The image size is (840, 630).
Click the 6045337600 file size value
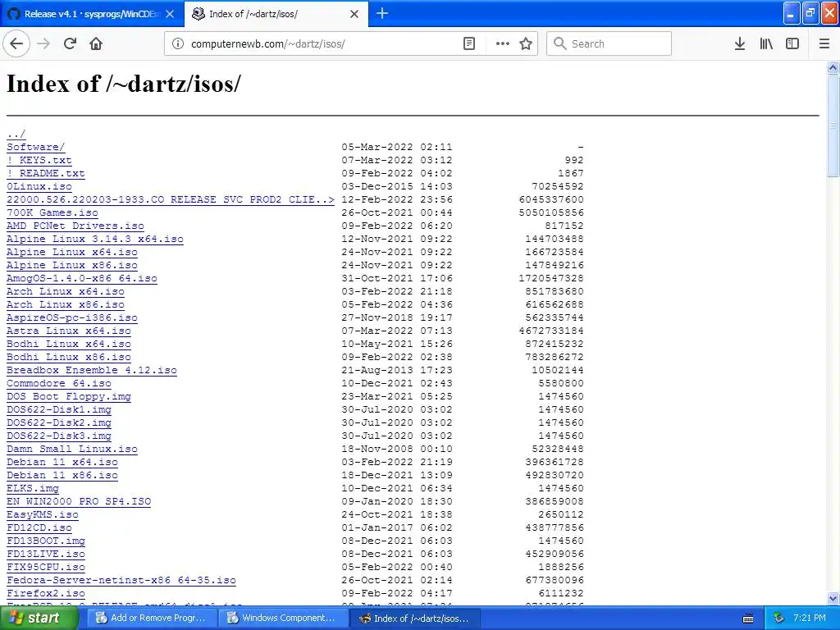550,199
